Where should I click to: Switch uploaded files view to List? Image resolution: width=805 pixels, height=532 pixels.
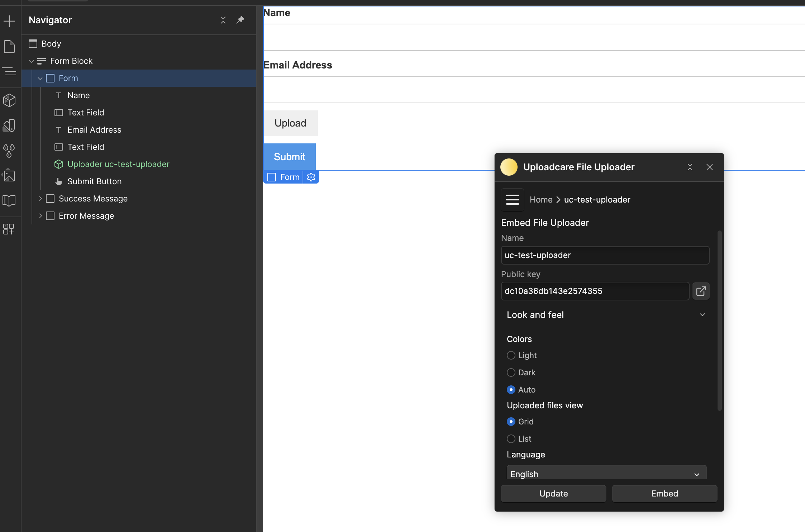click(510, 439)
